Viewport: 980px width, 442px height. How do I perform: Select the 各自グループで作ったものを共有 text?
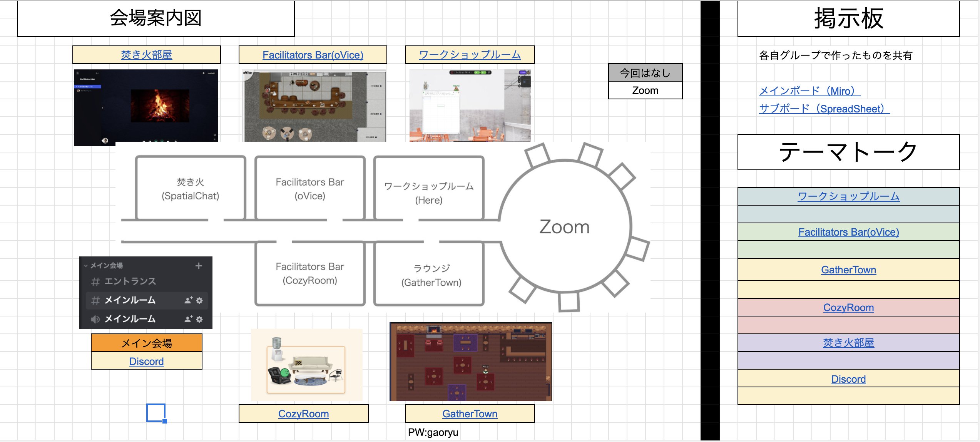(x=836, y=55)
